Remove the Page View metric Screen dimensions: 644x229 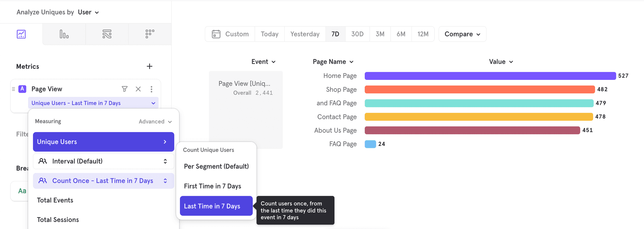(138, 89)
